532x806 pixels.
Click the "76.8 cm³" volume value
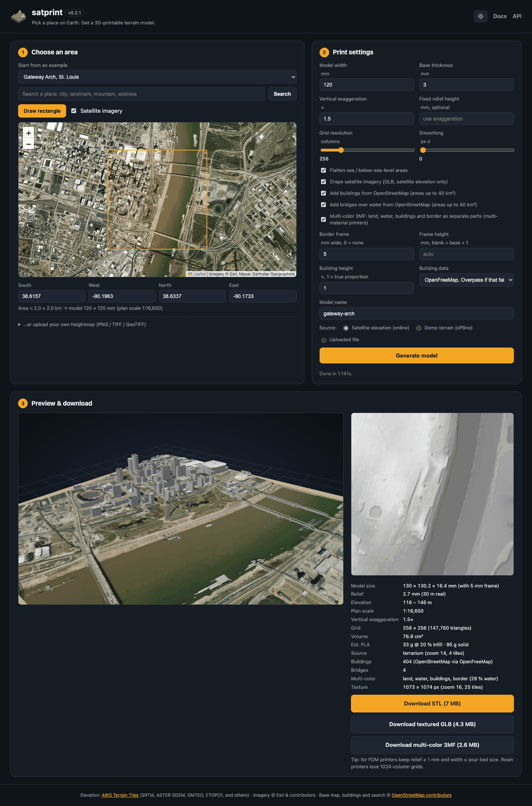(413, 637)
